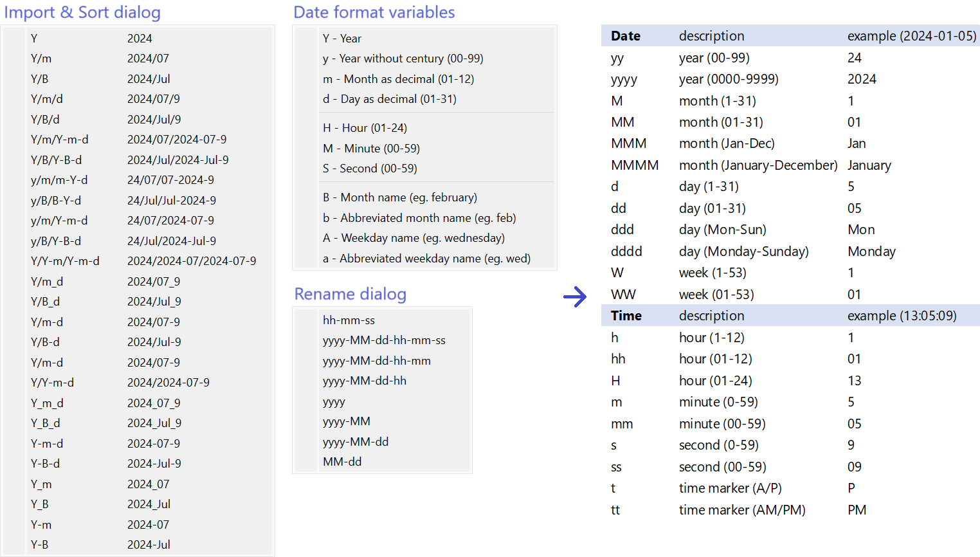Screen dimensions: 980x557
Task: Select 'yyyy-MM-dd-hh-mm-ss' rename option
Action: tap(384, 340)
